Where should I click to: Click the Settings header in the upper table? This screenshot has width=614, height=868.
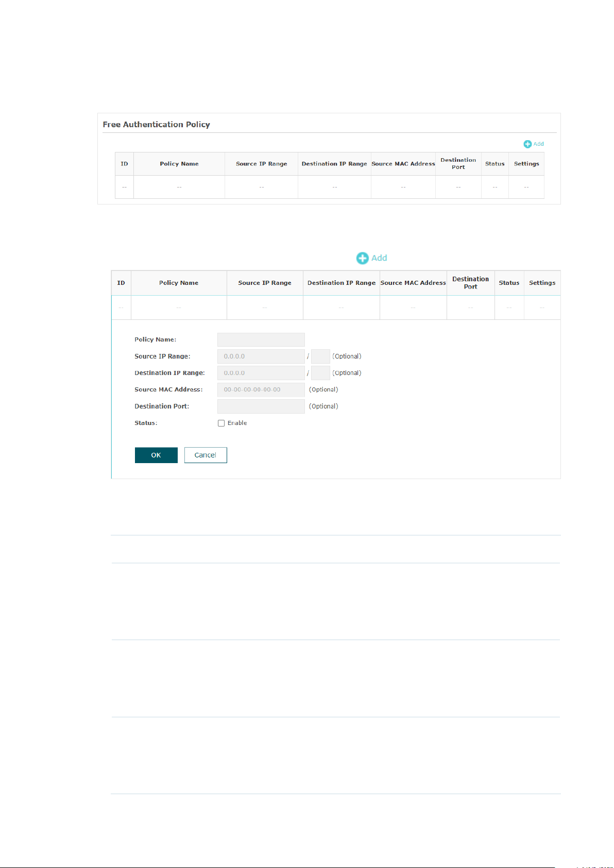tap(526, 164)
